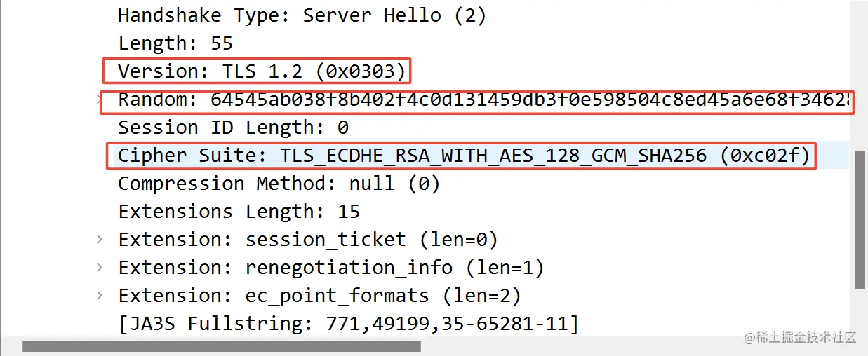The height and width of the screenshot is (356, 868).
Task: Select the Compression Method null row
Action: tap(279, 184)
